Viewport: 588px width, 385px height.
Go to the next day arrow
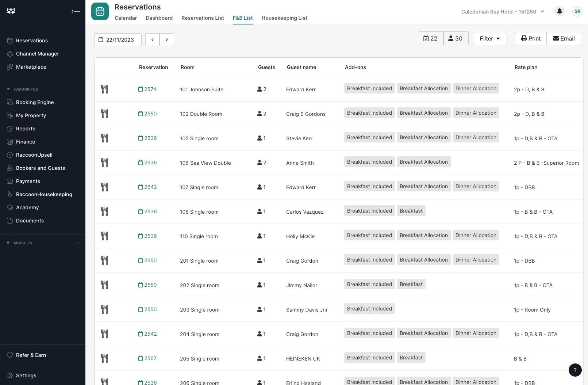tap(167, 39)
